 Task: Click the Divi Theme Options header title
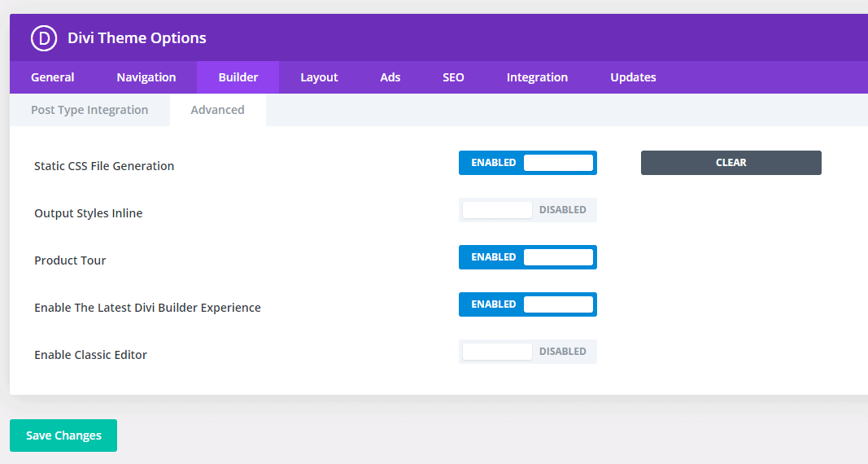point(137,38)
